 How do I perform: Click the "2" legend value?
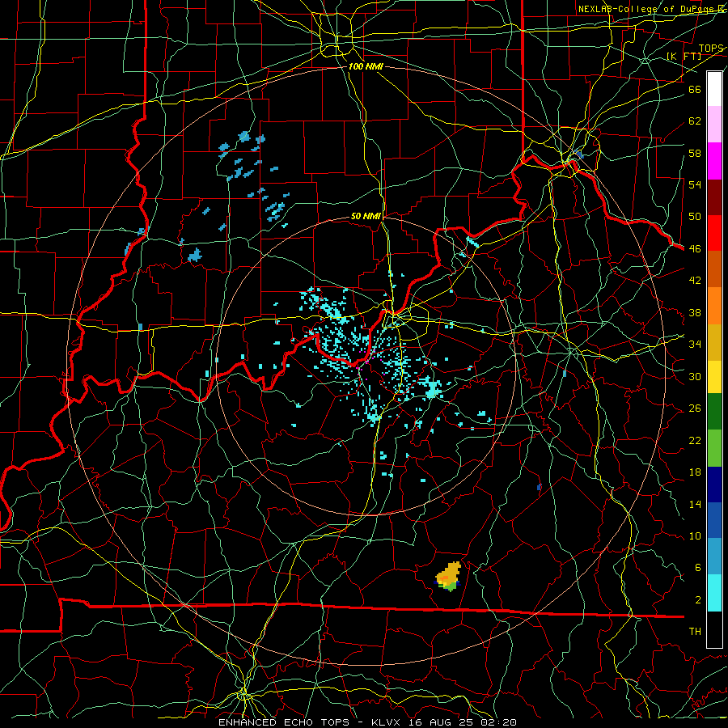click(x=697, y=600)
